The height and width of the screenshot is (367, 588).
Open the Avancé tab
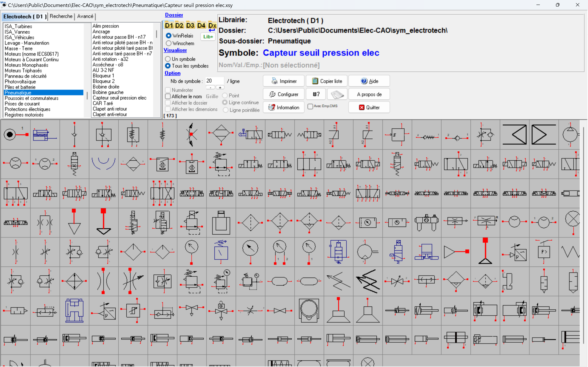85,16
